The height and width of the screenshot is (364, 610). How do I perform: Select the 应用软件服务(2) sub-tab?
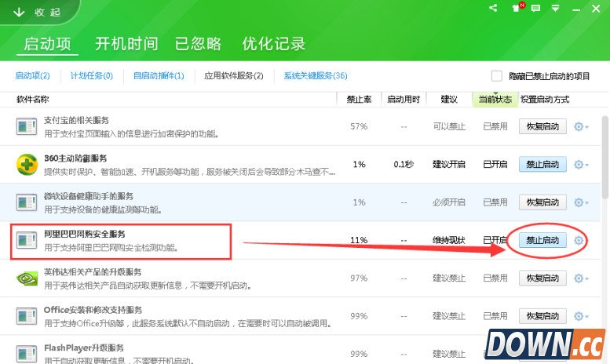pyautogui.click(x=234, y=76)
